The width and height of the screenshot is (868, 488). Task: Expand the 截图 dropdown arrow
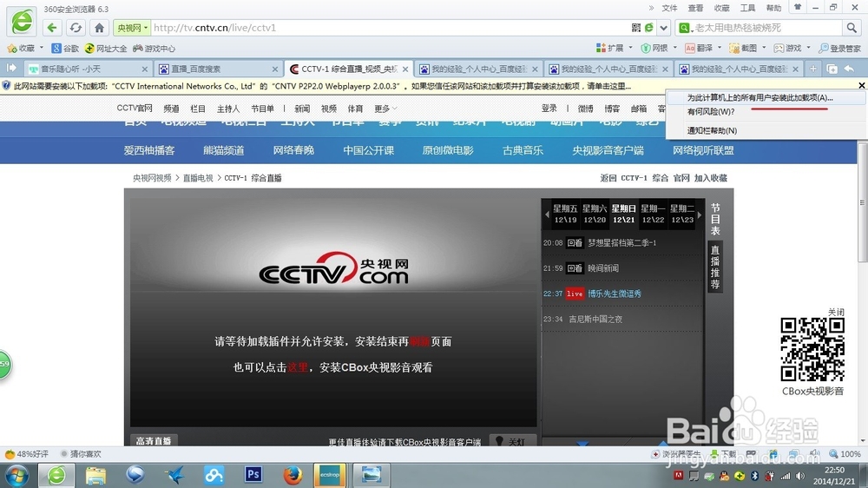click(764, 48)
